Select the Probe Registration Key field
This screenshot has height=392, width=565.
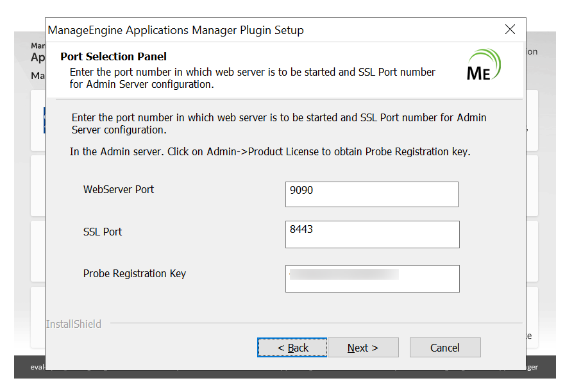pos(372,278)
